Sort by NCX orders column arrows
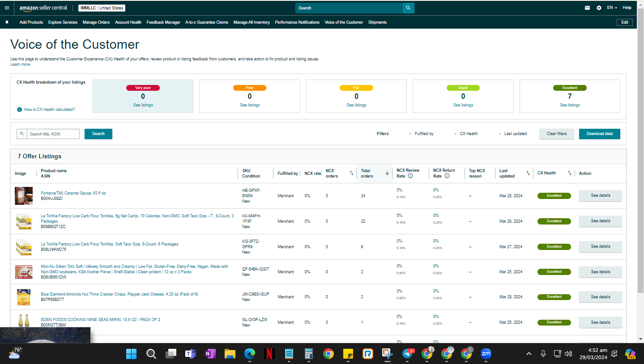Screen dimensions: 644x364 pyautogui.click(x=351, y=173)
